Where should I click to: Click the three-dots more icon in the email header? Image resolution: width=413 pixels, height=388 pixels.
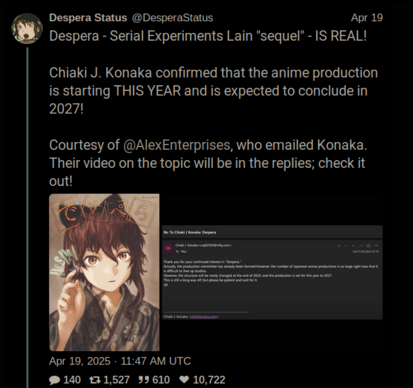point(377,246)
